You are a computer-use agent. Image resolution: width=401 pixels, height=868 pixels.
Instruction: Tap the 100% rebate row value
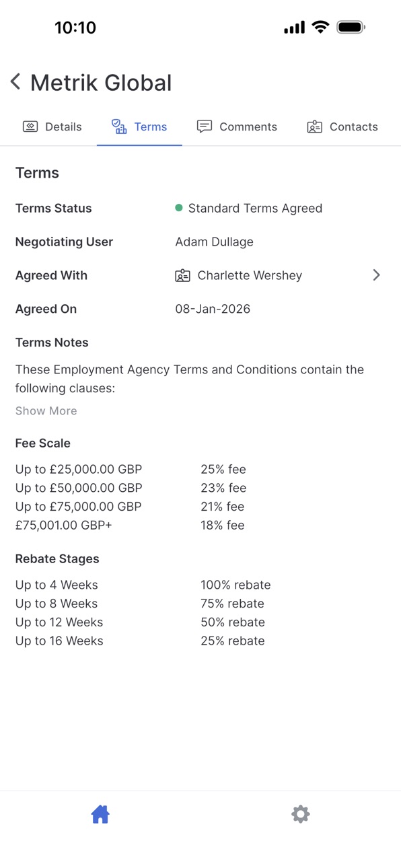pyautogui.click(x=235, y=585)
